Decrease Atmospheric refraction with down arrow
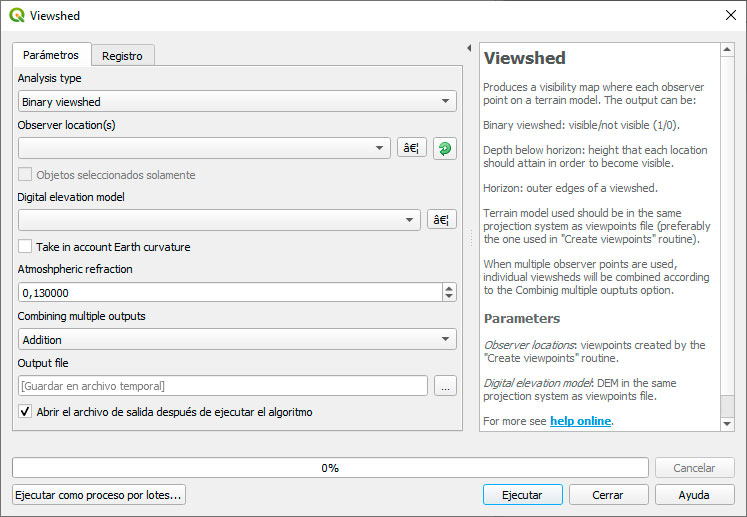This screenshot has height=517, width=747. click(449, 296)
